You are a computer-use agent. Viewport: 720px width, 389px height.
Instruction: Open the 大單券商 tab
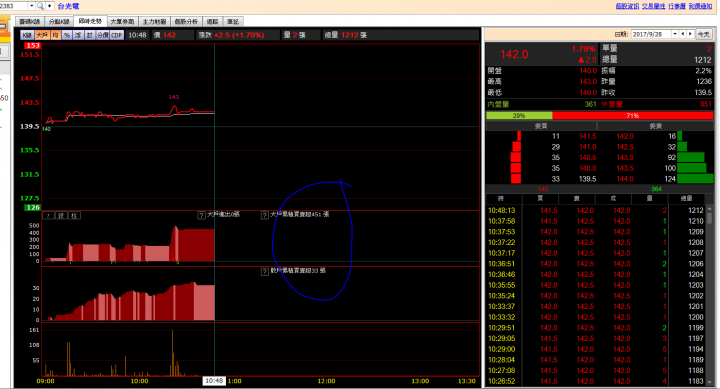pyautogui.click(x=123, y=22)
